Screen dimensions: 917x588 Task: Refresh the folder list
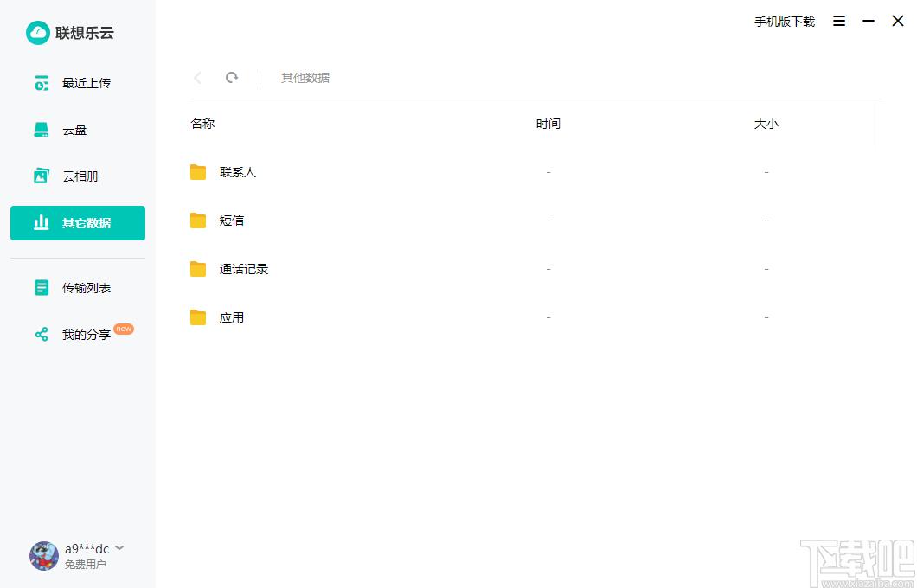click(232, 78)
